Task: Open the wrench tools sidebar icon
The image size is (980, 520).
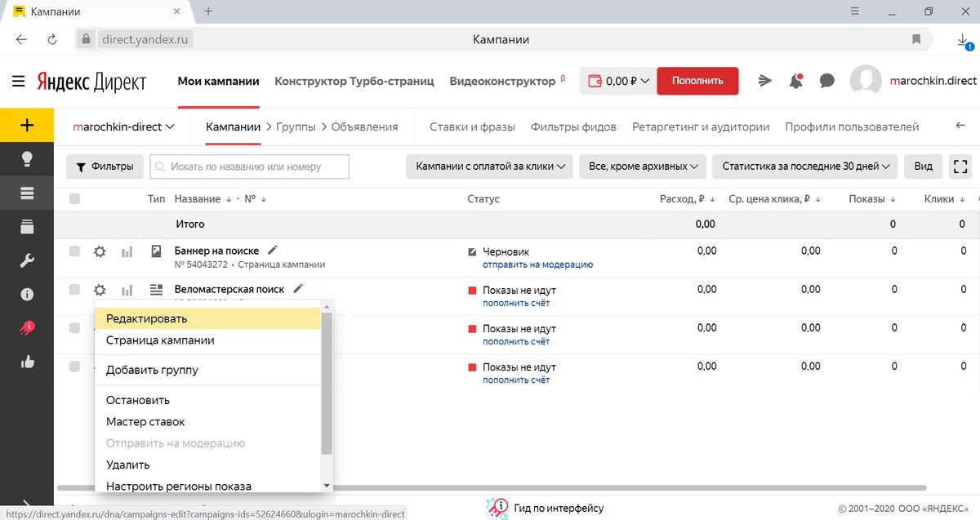Action: click(x=27, y=261)
